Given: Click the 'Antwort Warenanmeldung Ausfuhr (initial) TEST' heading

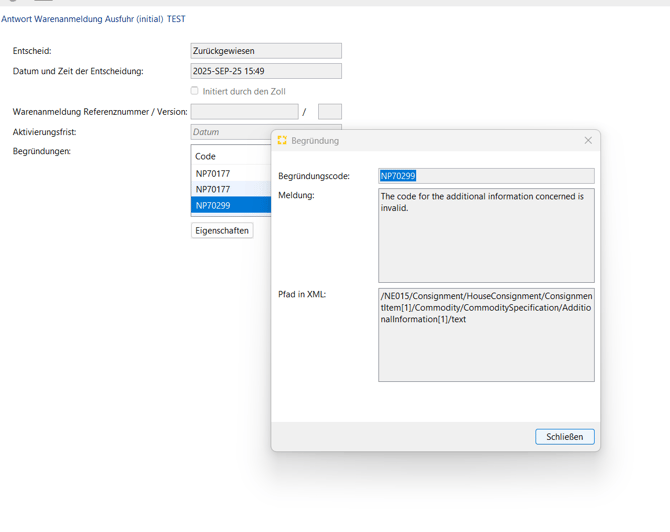Looking at the screenshot, I should pos(93,19).
